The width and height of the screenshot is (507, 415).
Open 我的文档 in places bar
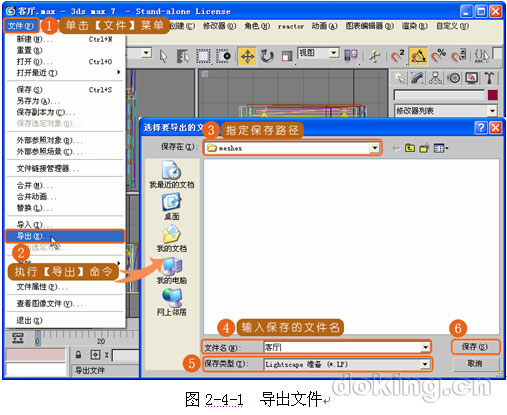pos(172,238)
